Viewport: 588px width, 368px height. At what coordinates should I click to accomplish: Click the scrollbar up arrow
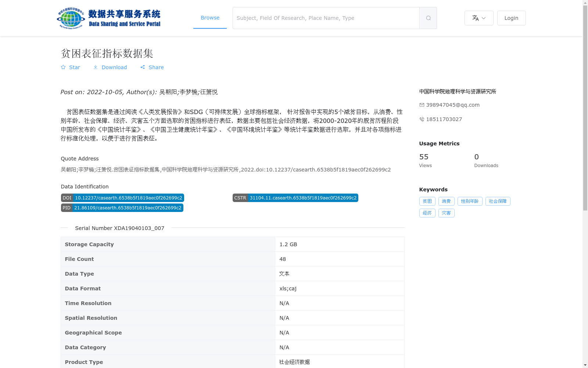[x=585, y=3]
